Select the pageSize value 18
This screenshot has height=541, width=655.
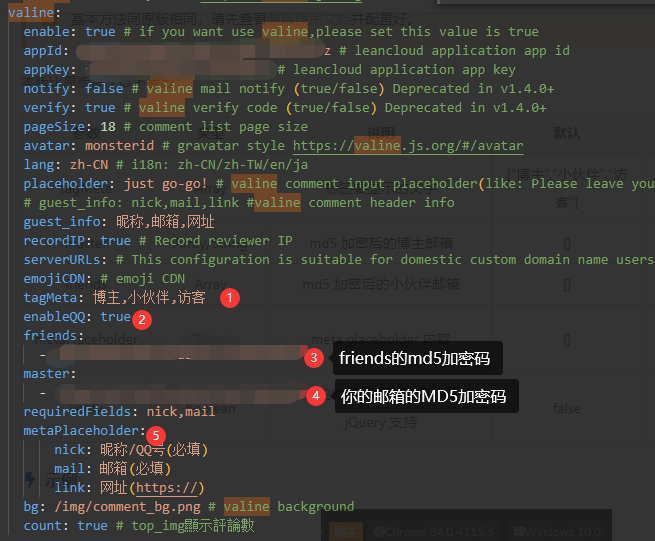pyautogui.click(x=108, y=127)
